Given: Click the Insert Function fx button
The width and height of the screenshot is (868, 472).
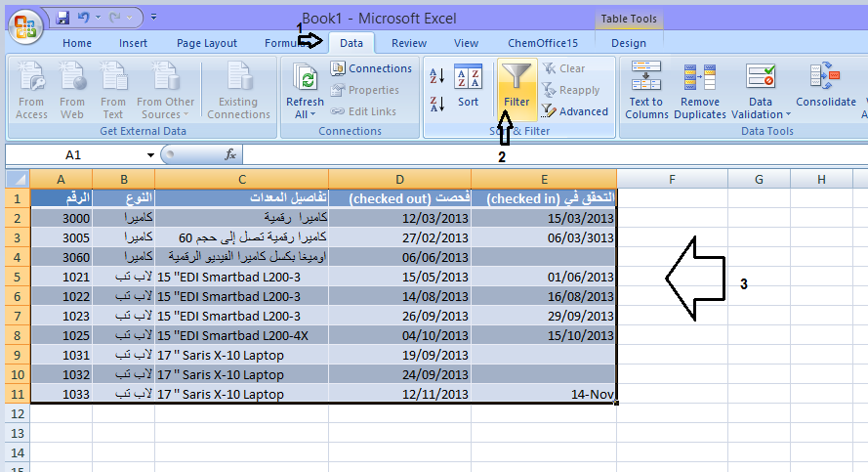Looking at the screenshot, I should click(229, 154).
